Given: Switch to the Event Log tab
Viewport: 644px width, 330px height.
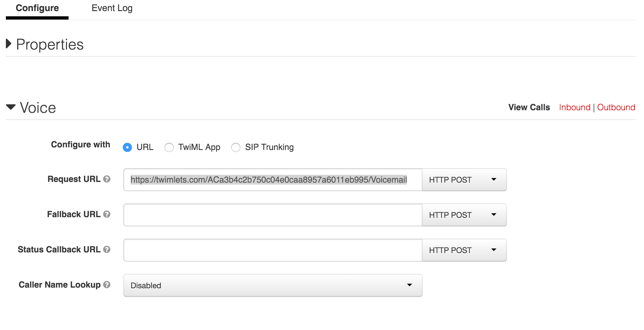Looking at the screenshot, I should tap(112, 8).
